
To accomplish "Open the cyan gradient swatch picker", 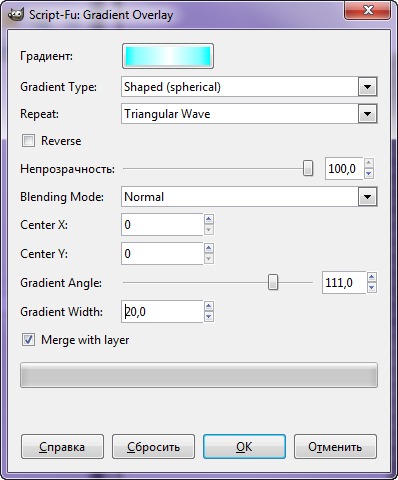I will pyautogui.click(x=168, y=56).
